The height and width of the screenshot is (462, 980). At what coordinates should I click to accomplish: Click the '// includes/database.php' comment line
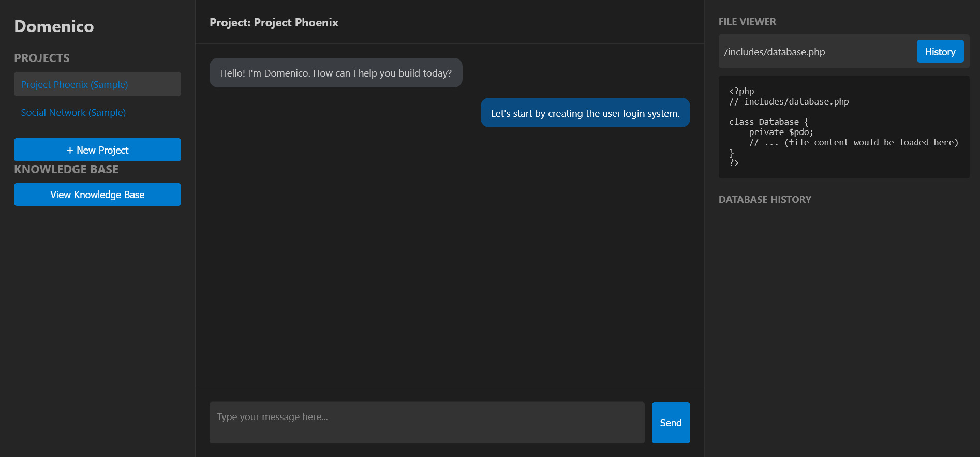tap(789, 102)
